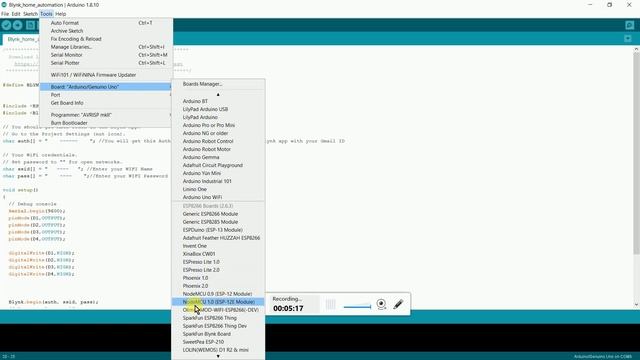Choose Adafruit Feather HUZZAH ESP8266
This screenshot has width=640, height=360.
coord(218,238)
